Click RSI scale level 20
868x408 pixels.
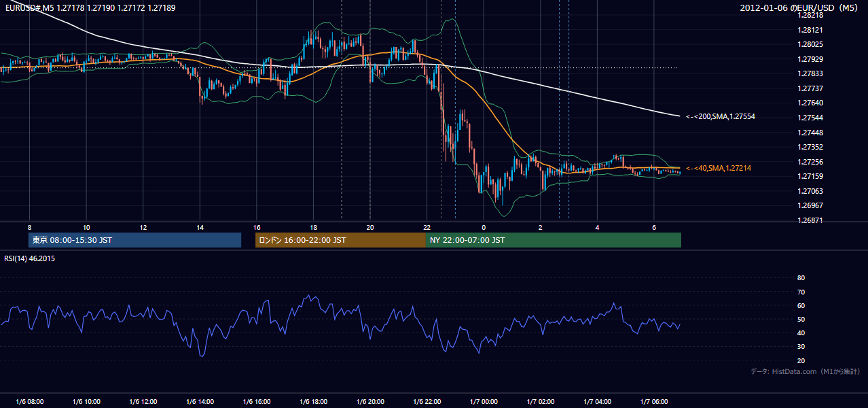click(x=801, y=360)
